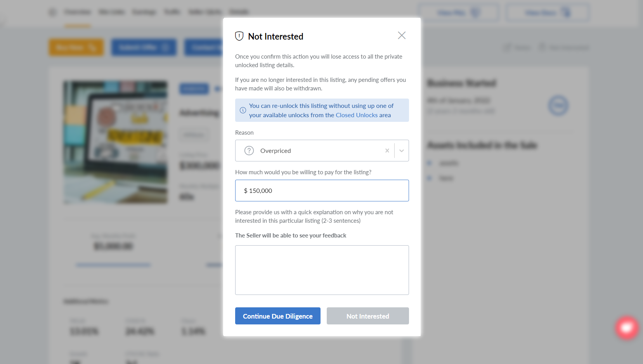643x364 pixels.
Task: Click the question mark icon in Reason field
Action: (x=249, y=151)
